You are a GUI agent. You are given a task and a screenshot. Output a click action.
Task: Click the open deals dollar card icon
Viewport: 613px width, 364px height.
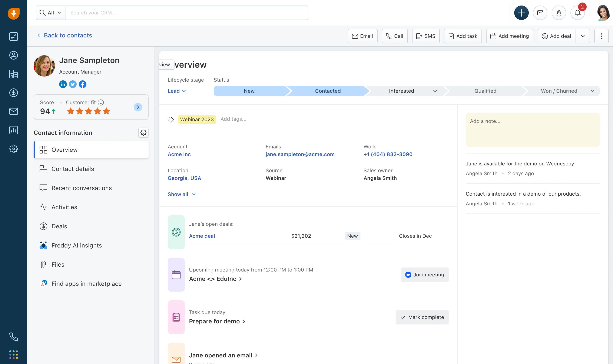pos(176,232)
